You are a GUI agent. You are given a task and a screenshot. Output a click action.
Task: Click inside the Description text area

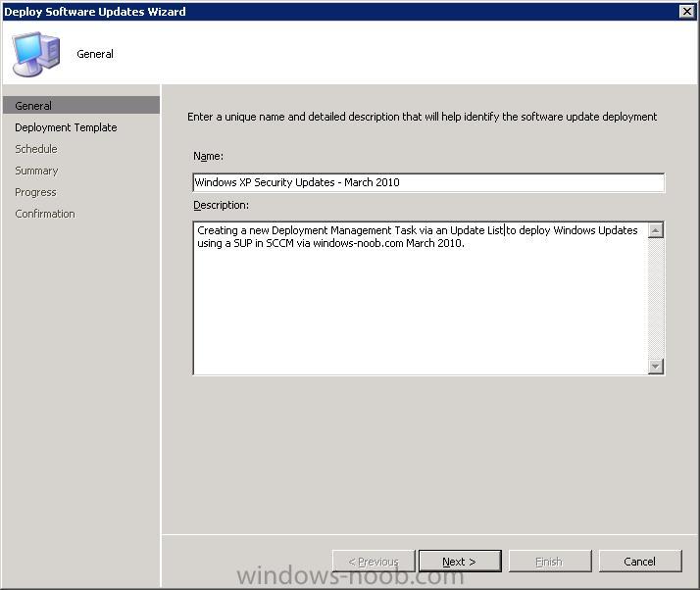(421, 298)
